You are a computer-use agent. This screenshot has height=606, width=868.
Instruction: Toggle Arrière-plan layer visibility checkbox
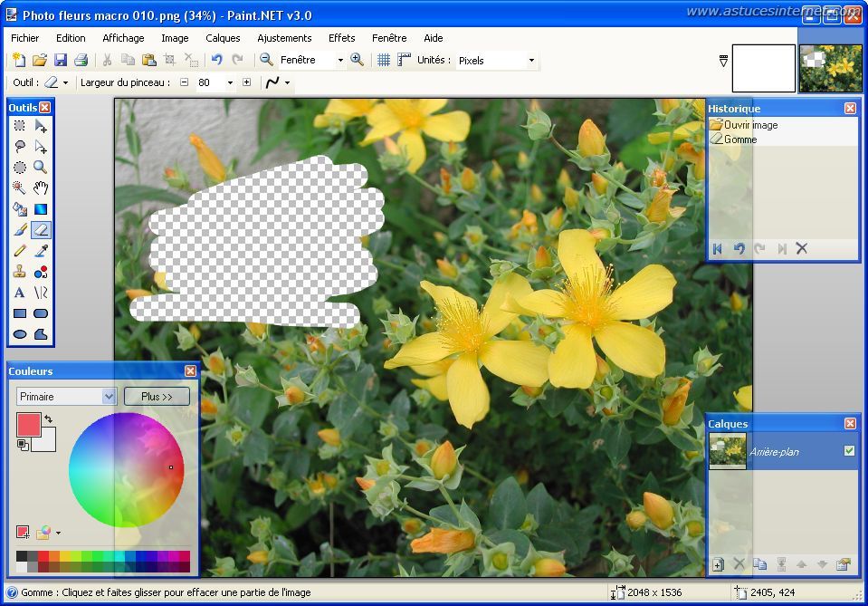coord(849,451)
